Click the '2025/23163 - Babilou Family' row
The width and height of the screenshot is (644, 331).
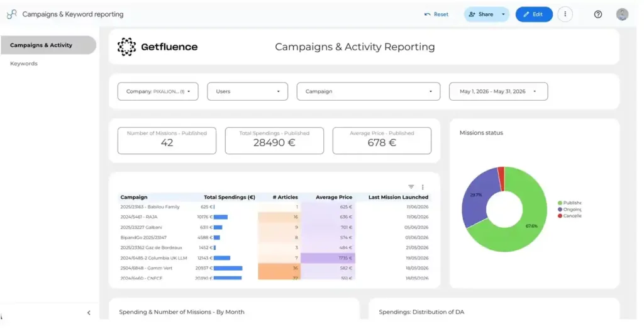click(274, 207)
